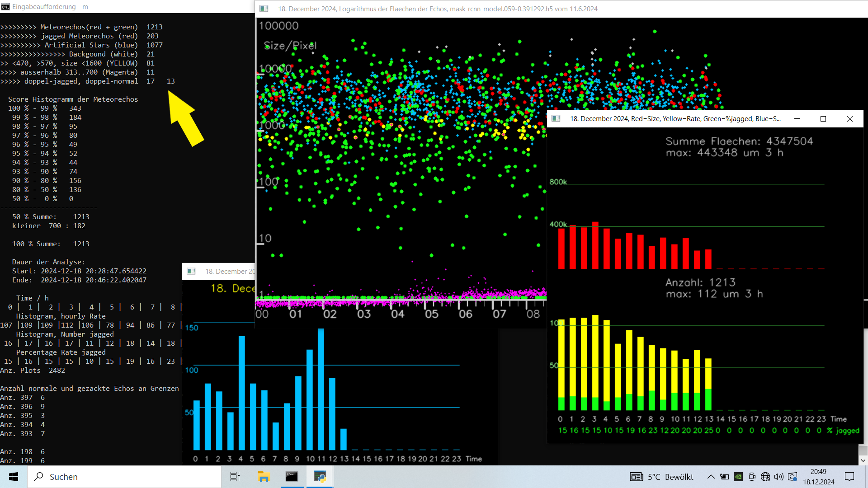Maximize the Red=Size plot window
This screenshot has width=868, height=488.
[x=823, y=118]
